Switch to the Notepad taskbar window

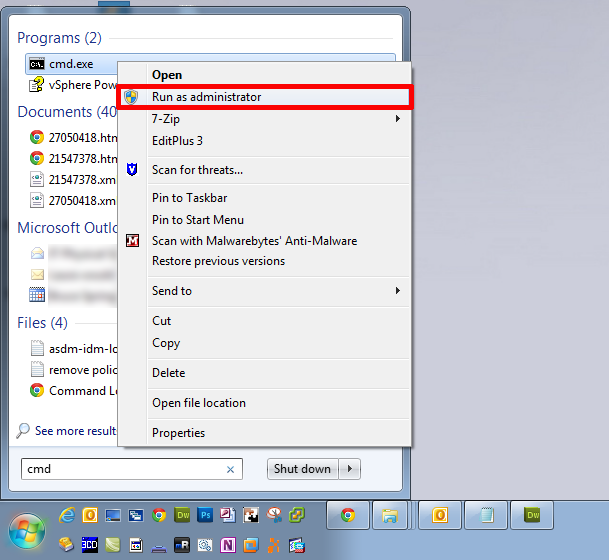[486, 515]
